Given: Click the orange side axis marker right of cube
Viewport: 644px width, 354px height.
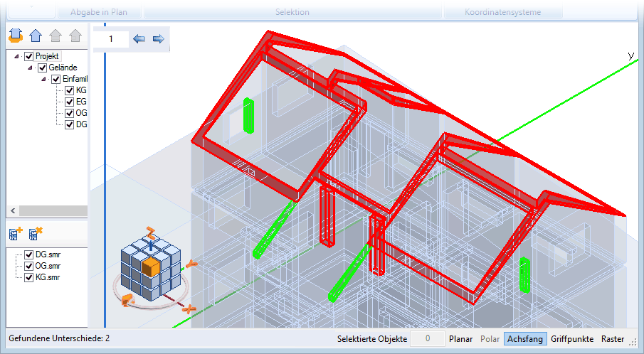Looking at the screenshot, I should 191,264.
